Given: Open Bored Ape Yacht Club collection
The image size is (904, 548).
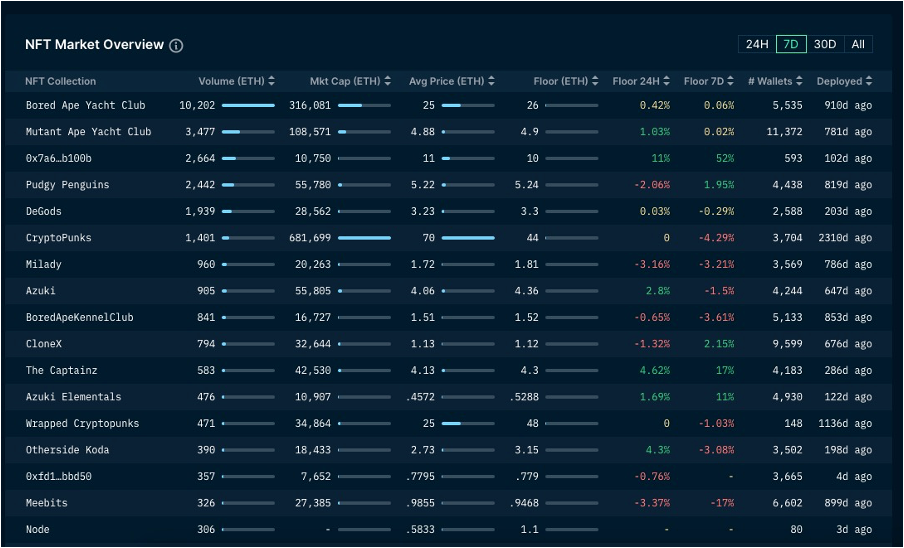Looking at the screenshot, I should 85,105.
